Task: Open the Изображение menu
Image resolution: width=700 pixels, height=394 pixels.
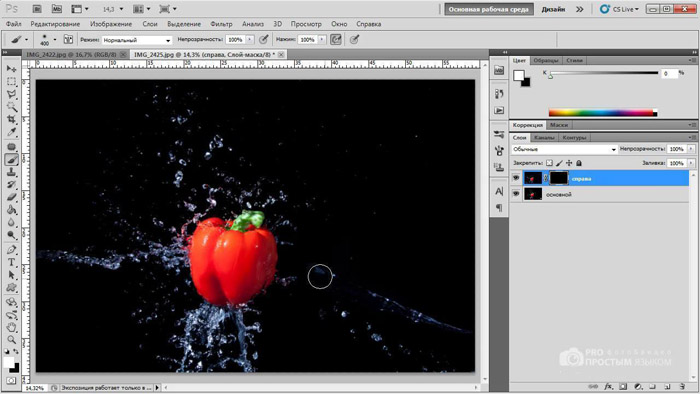Action: pyautogui.click(x=111, y=24)
